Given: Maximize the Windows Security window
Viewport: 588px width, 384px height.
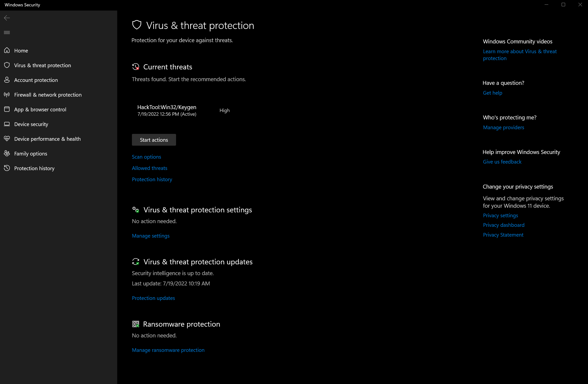Looking at the screenshot, I should point(563,5).
